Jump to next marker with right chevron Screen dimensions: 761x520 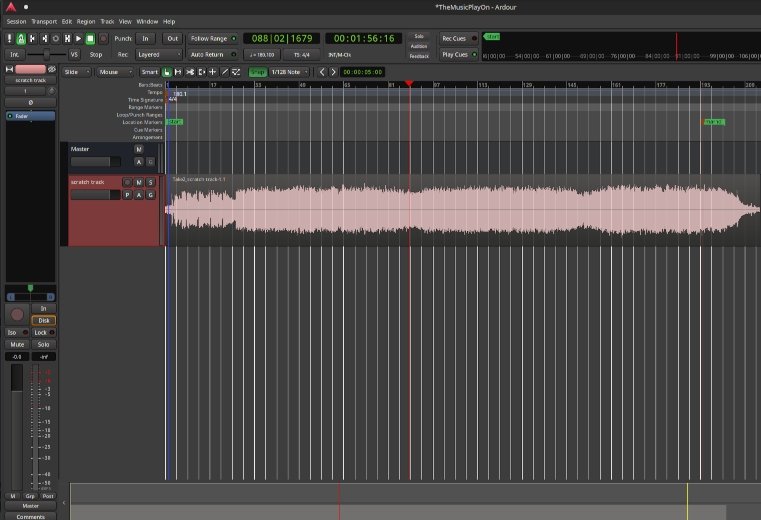[333, 72]
